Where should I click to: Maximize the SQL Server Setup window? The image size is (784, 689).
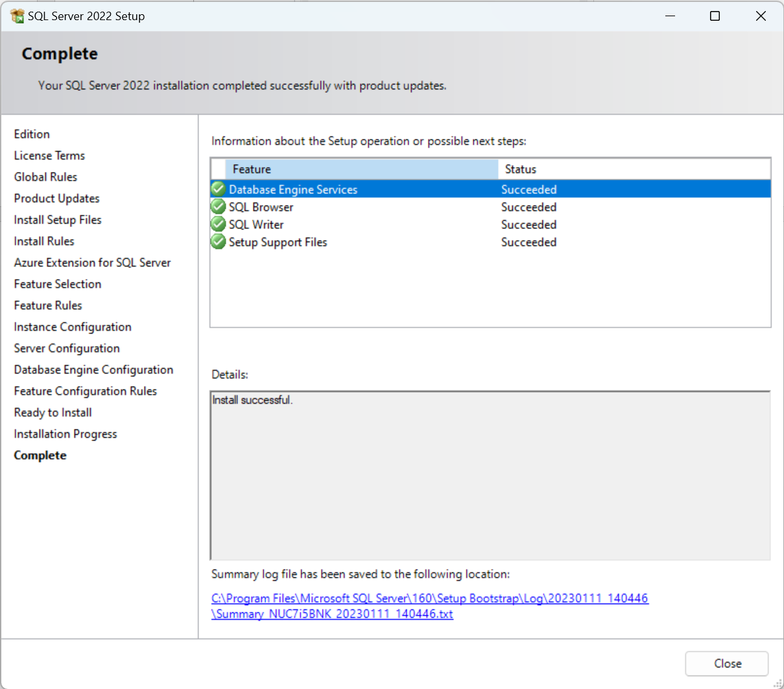(715, 16)
